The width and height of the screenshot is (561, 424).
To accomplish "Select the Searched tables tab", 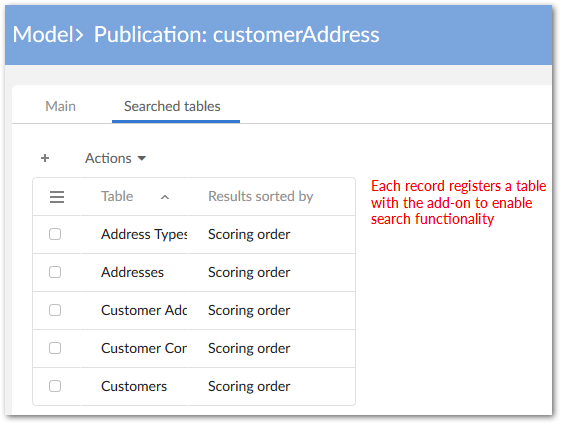I will click(x=172, y=106).
